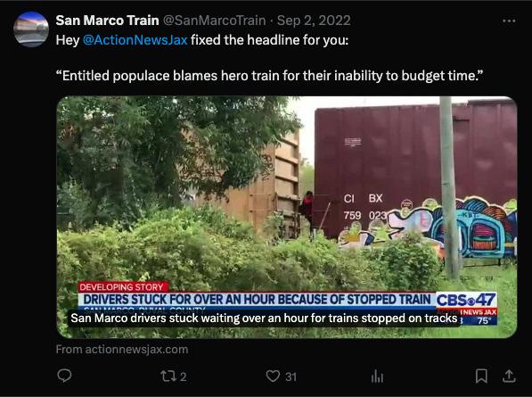The height and width of the screenshot is (397, 532).
Task: Click the quoted Entitled populace headline text
Action: pyautogui.click(x=269, y=76)
